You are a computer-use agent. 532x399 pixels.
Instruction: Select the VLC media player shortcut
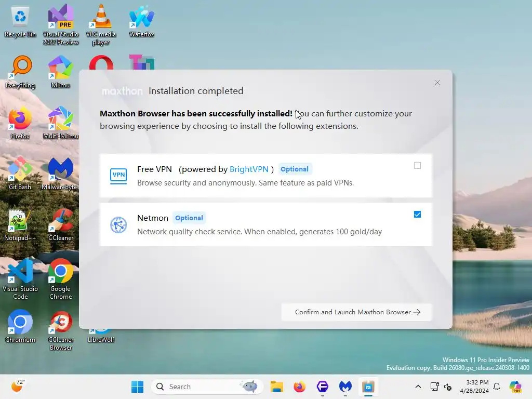101,25
